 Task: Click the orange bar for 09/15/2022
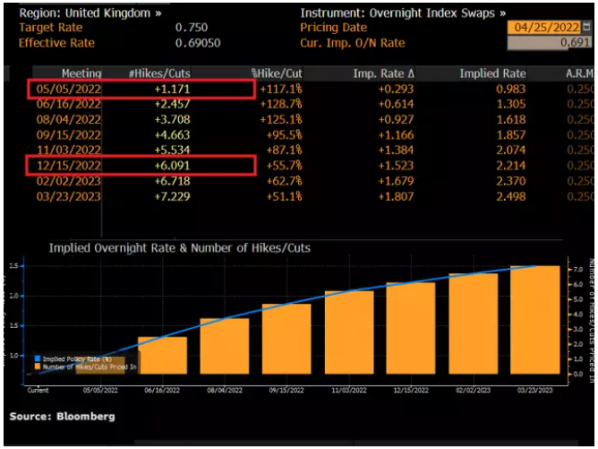click(286, 339)
